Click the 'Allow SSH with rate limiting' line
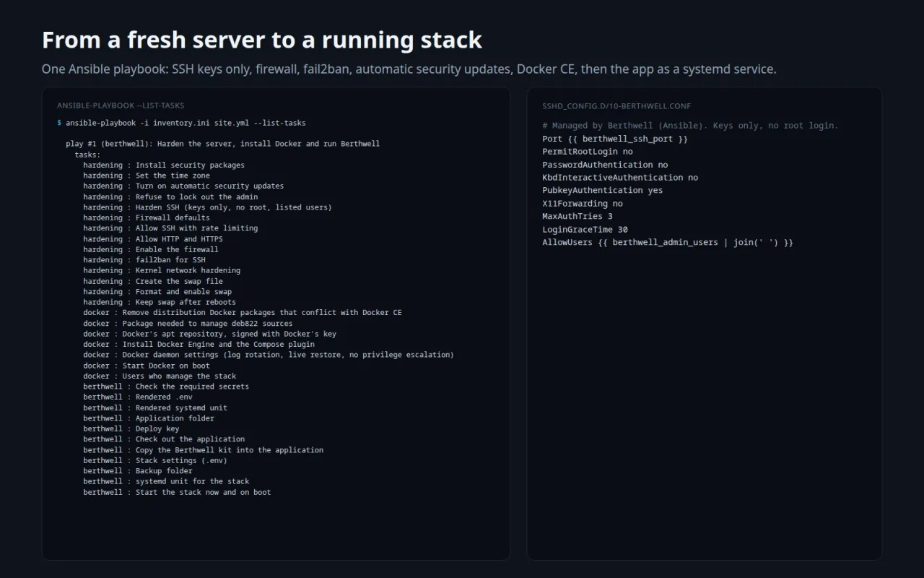Screen dimensions: 924x578 (170, 228)
